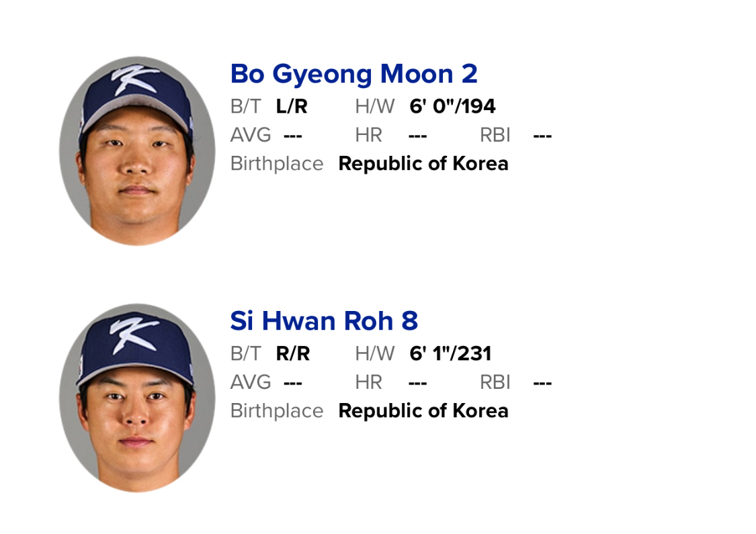Open the Si Hwan Roh 8 player link
The image size is (756, 534).
pos(324,322)
